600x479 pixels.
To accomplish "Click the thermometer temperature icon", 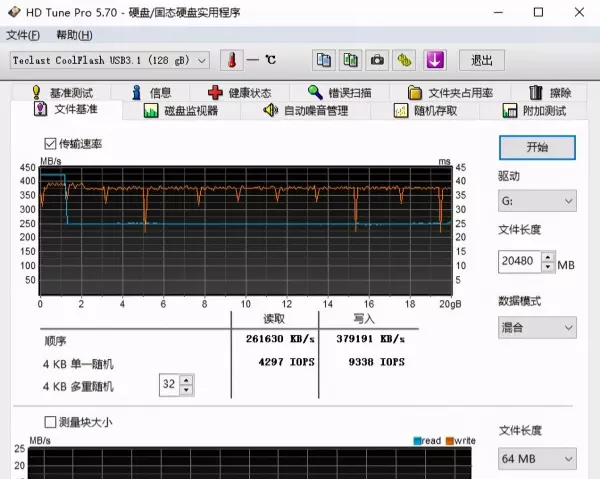I will tap(232, 60).
